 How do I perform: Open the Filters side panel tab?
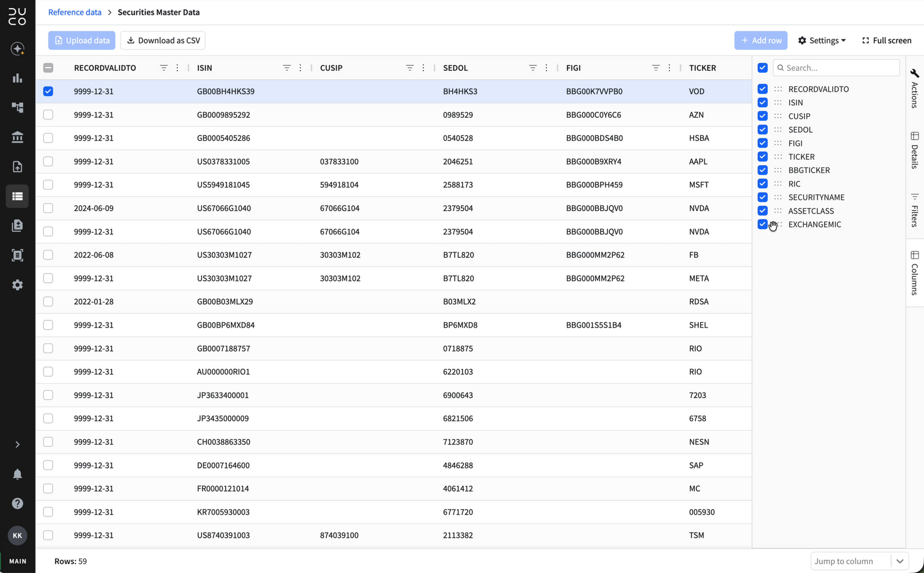[915, 211]
